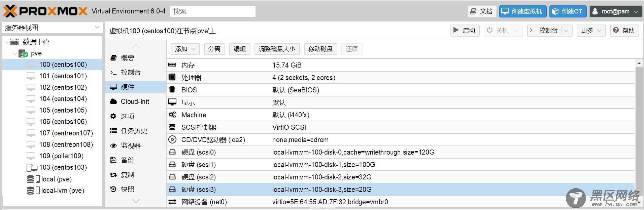Viewport: 644px width, 210px height.
Task: Select VM 107 (centreon107) in tree
Action: 53,133
